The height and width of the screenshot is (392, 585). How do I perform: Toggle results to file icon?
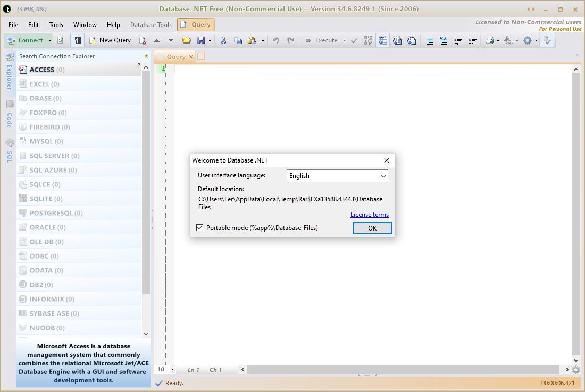click(x=412, y=40)
